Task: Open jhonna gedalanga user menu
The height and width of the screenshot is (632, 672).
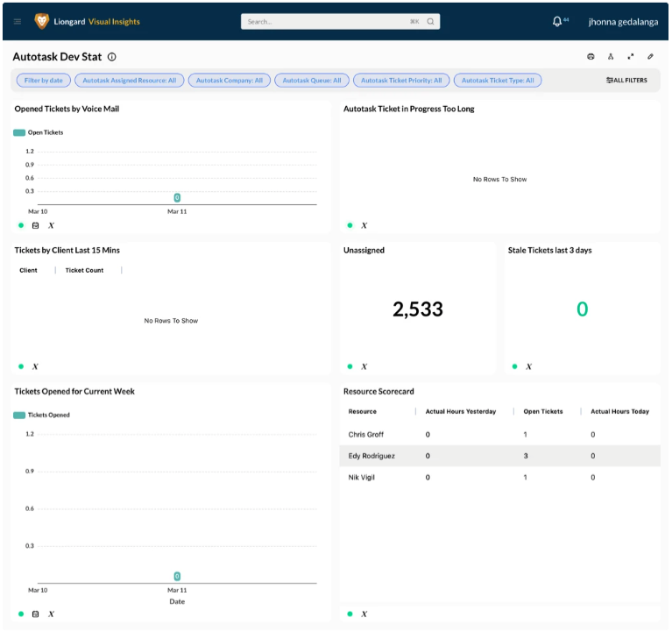Action: 623,21
